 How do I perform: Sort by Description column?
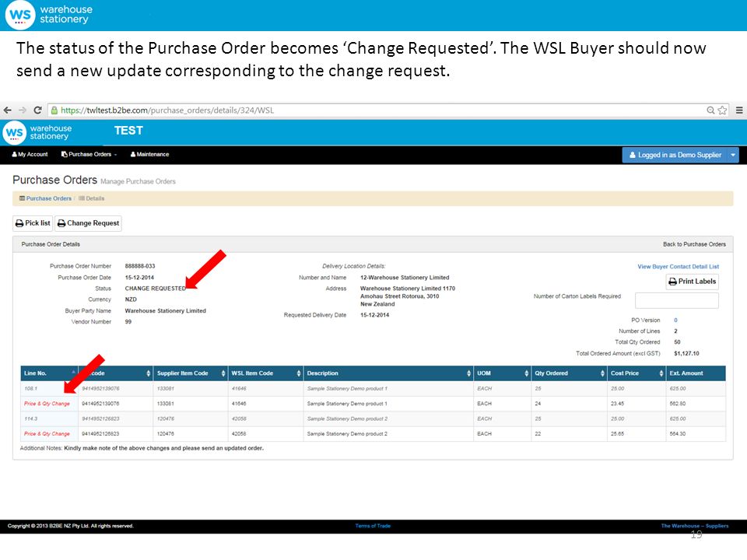388,373
